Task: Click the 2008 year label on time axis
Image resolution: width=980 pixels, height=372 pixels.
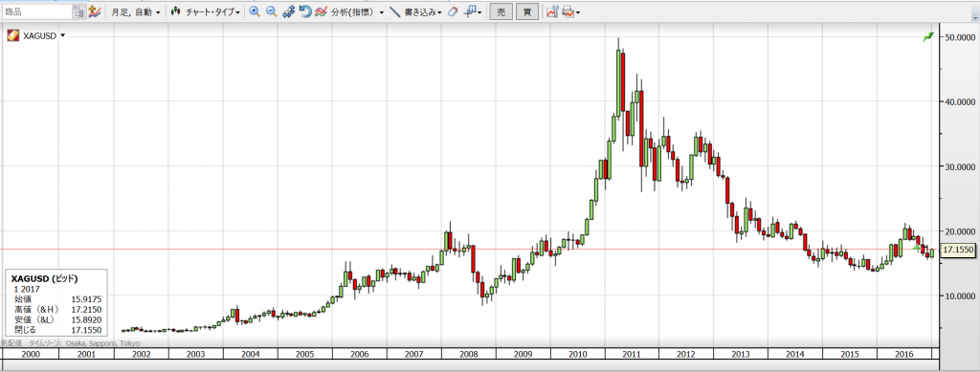Action: point(469,354)
